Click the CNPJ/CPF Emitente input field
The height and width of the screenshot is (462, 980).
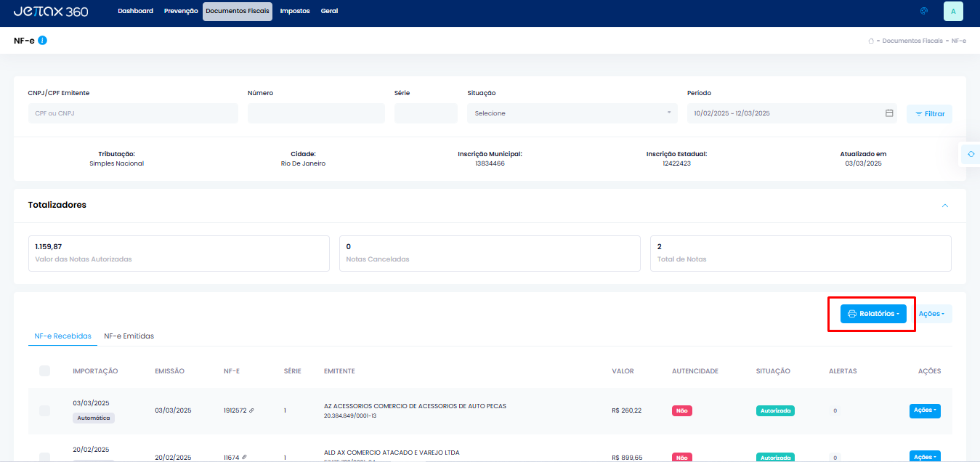[133, 113]
